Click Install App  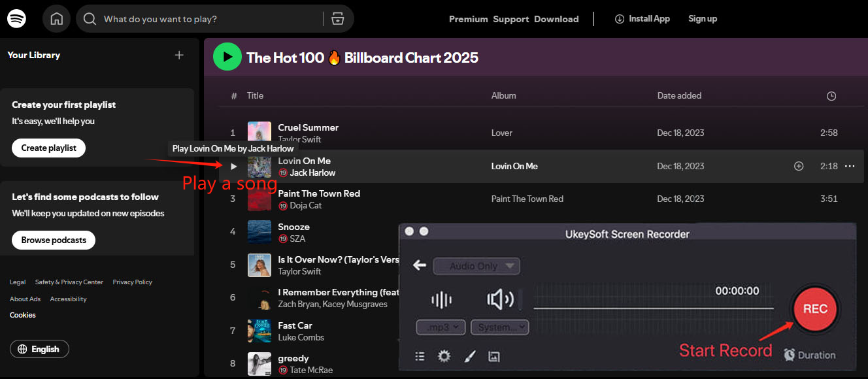click(x=643, y=19)
